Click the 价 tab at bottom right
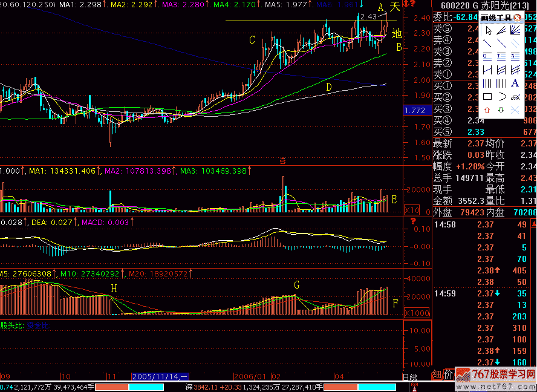This screenshot has height=392, width=537. pyautogui.click(x=447, y=374)
